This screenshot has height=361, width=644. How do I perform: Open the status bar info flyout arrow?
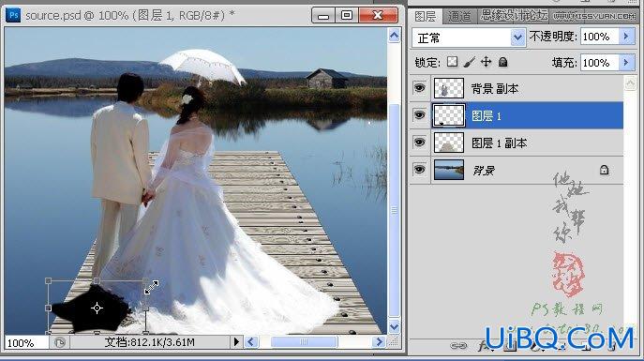(236, 341)
